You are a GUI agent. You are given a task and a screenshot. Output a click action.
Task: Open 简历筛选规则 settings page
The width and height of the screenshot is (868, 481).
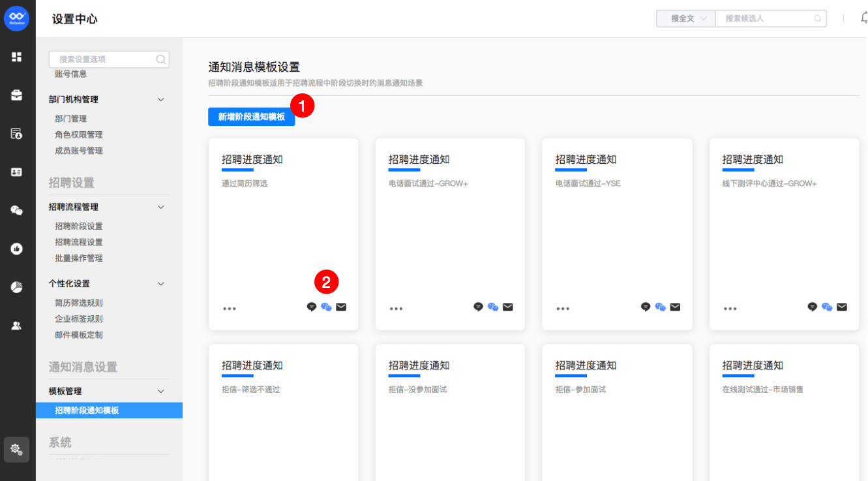click(79, 303)
